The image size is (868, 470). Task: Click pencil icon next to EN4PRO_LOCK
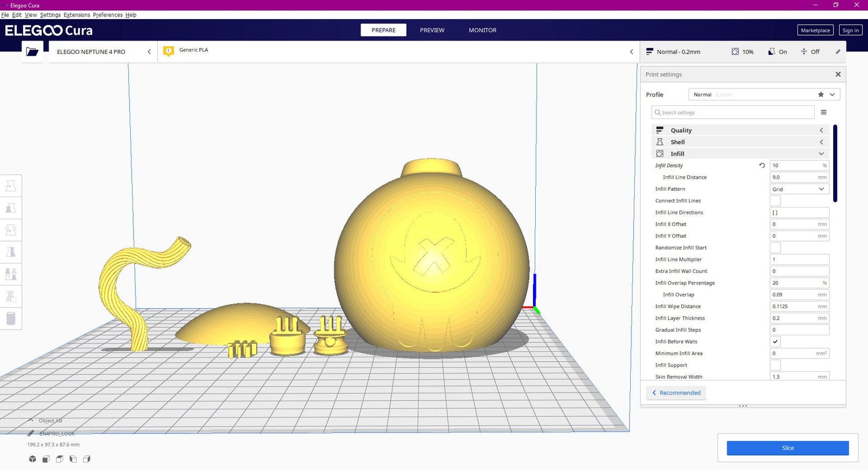(31, 433)
